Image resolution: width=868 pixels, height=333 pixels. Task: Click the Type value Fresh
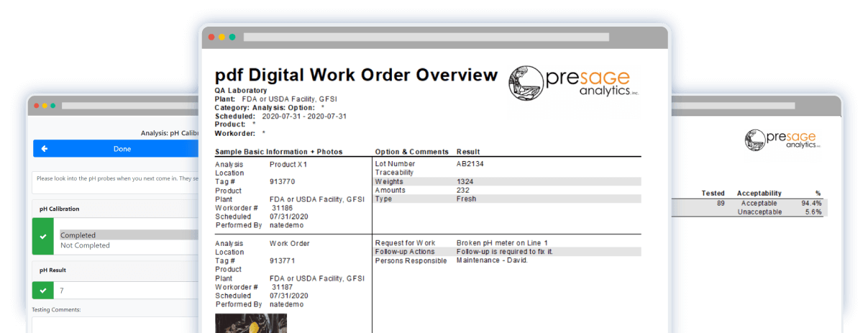coord(467,199)
